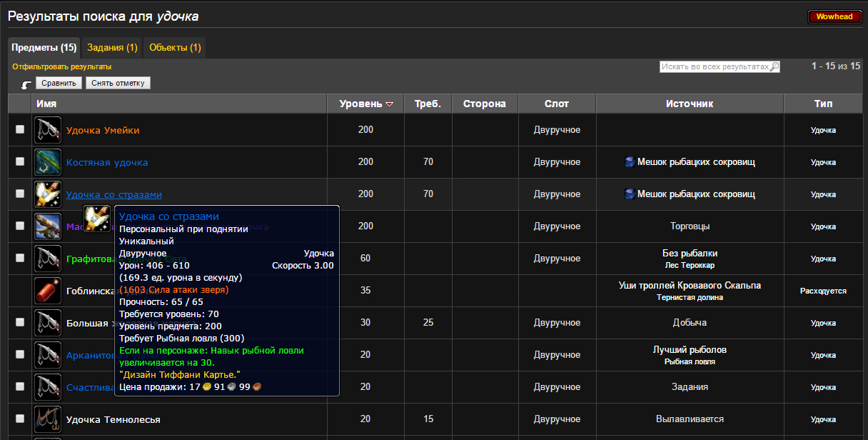Click the rod icon in the Добыча row

tap(48, 323)
